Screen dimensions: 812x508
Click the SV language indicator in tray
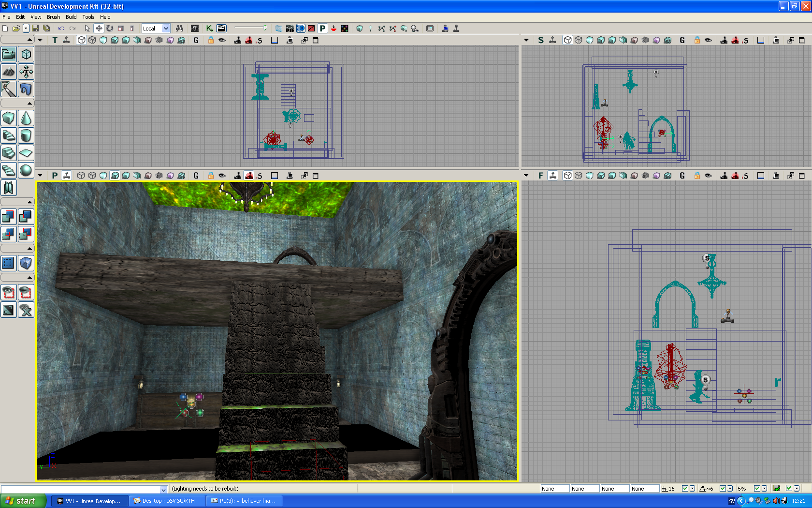732,501
